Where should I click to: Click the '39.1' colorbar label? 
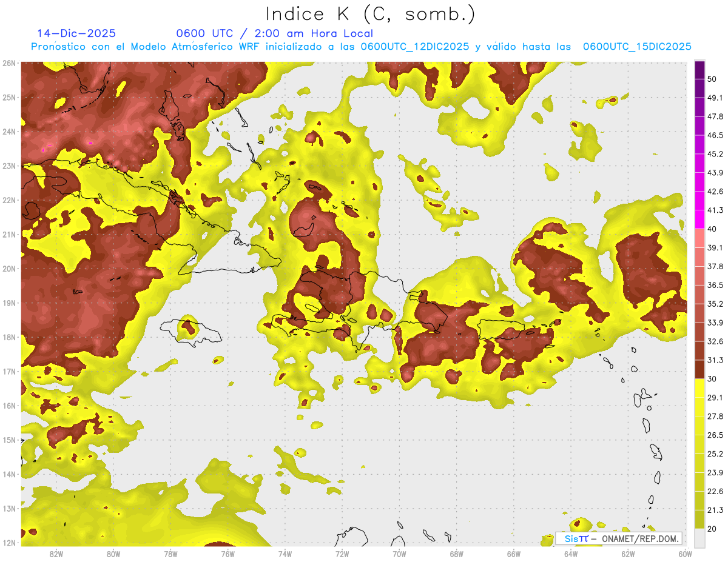(x=715, y=248)
